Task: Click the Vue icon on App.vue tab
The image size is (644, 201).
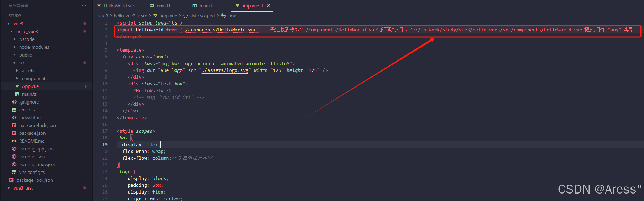Action: [237, 6]
